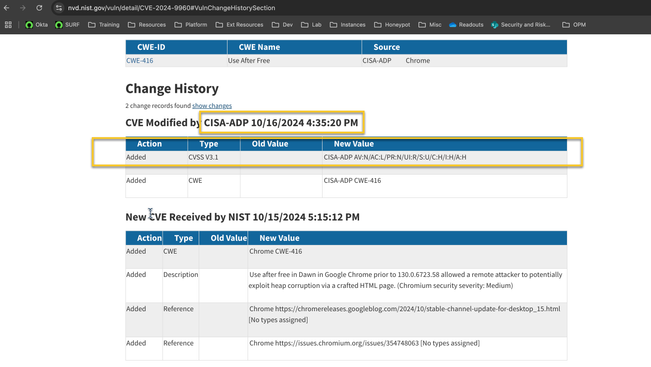Screen dimensions: 651x367
Task: Click the chromereleases.googleblog.com reference text
Action: pyautogui.click(x=404, y=314)
